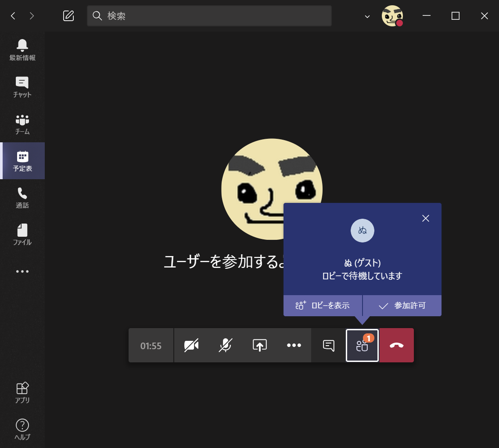Open the share screen tray
This screenshot has height=448, width=499.
pos(260,345)
